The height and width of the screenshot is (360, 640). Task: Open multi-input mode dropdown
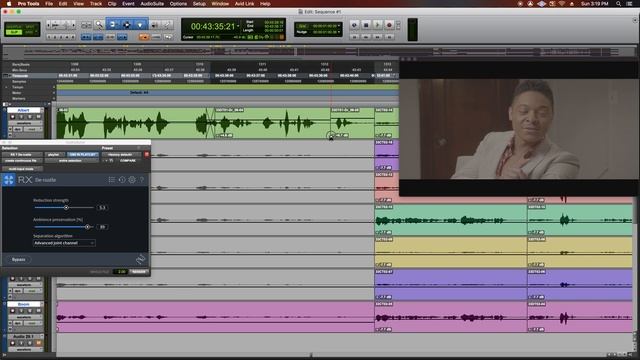click(22, 169)
